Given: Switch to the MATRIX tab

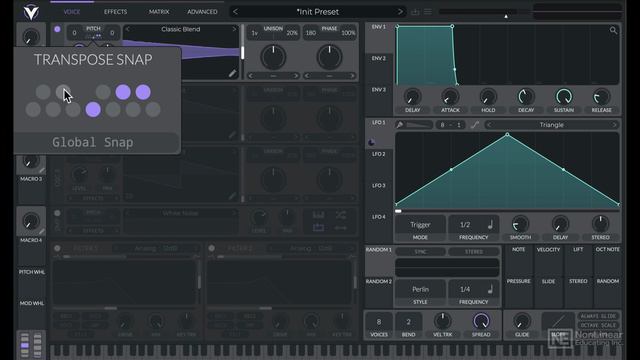Looking at the screenshot, I should coord(159,12).
